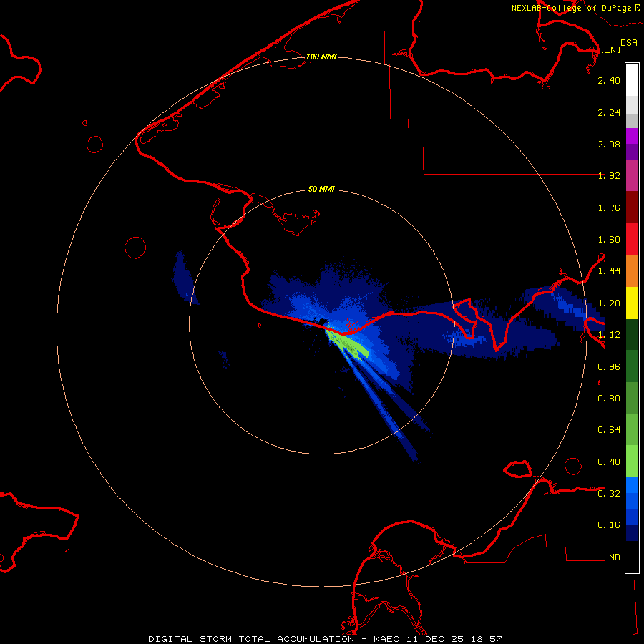Viewport: 644px width, 644px height.
Task: Click the [IN] units label
Action: point(610,49)
